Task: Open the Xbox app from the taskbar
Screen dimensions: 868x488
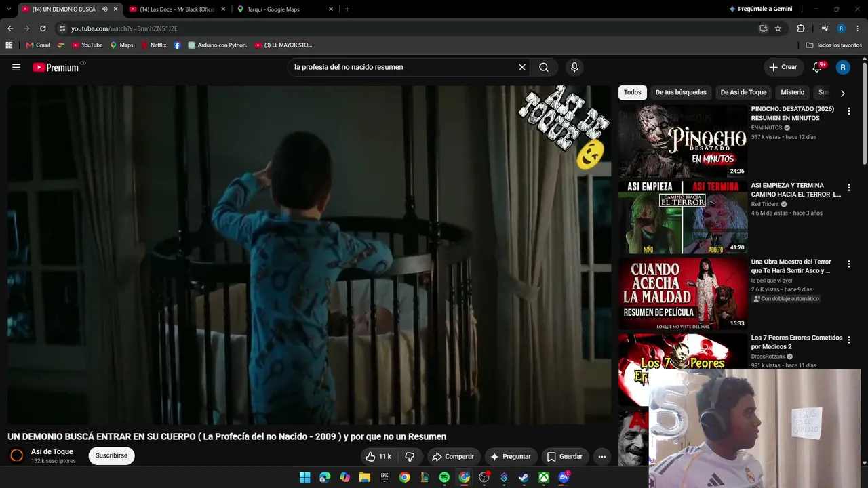Action: click(544, 477)
